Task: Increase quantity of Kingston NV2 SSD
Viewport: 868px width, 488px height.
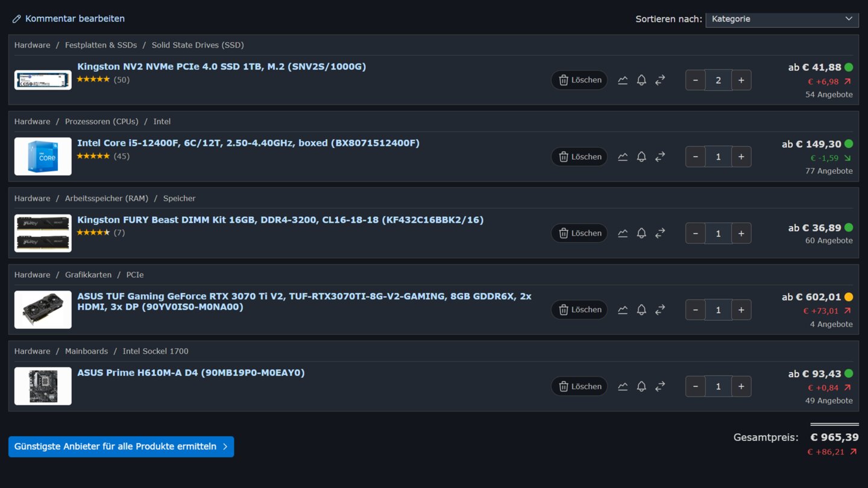Action: 741,80
